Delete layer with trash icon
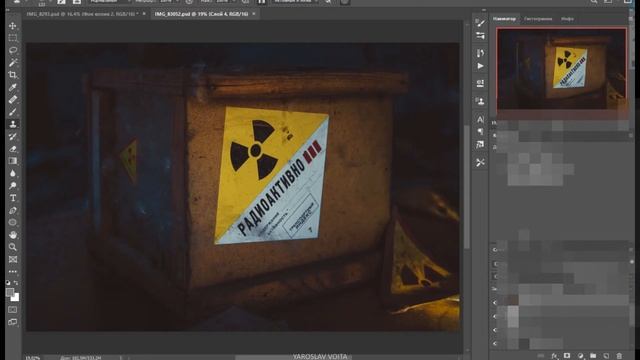640x360 pixels. (619, 356)
